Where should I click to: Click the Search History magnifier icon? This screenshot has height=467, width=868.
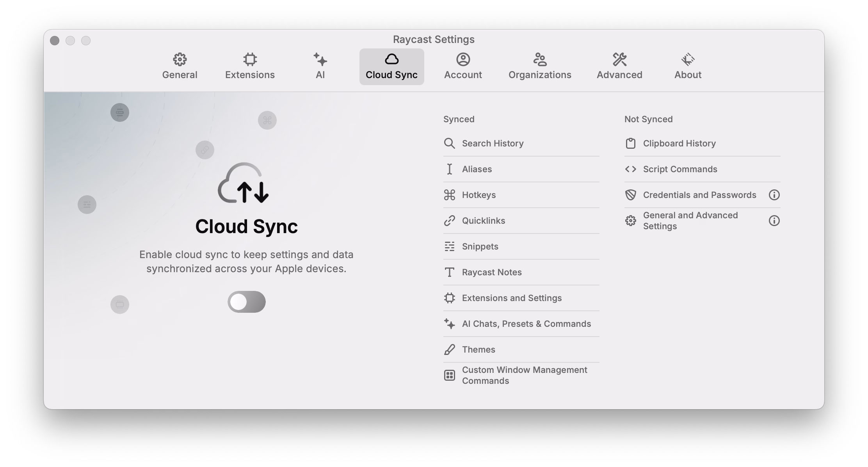pyautogui.click(x=449, y=143)
